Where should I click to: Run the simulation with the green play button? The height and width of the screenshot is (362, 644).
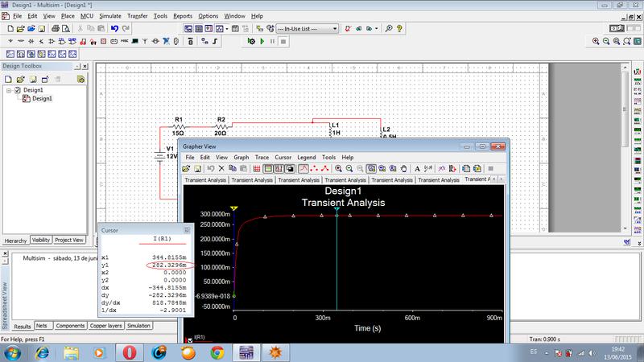coord(262,40)
